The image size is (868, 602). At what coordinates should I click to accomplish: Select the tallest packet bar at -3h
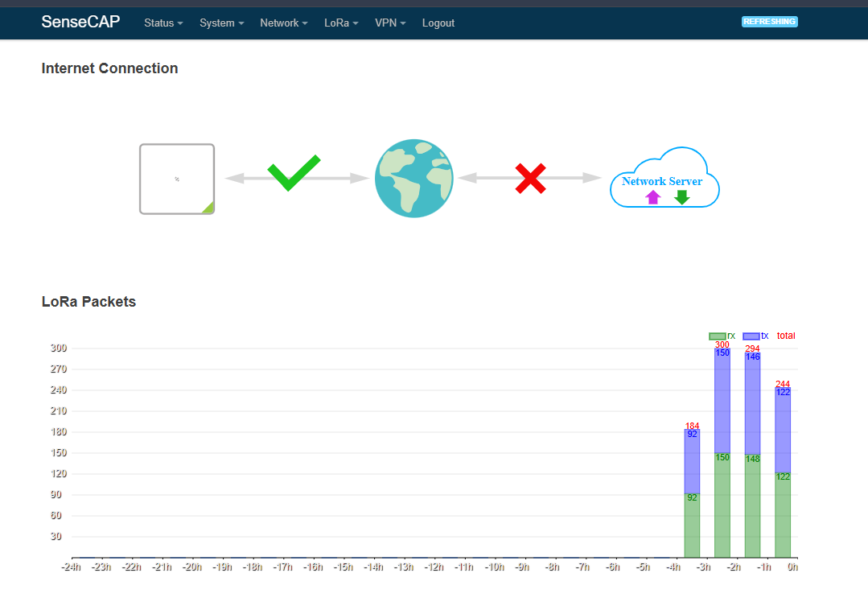pos(722,451)
